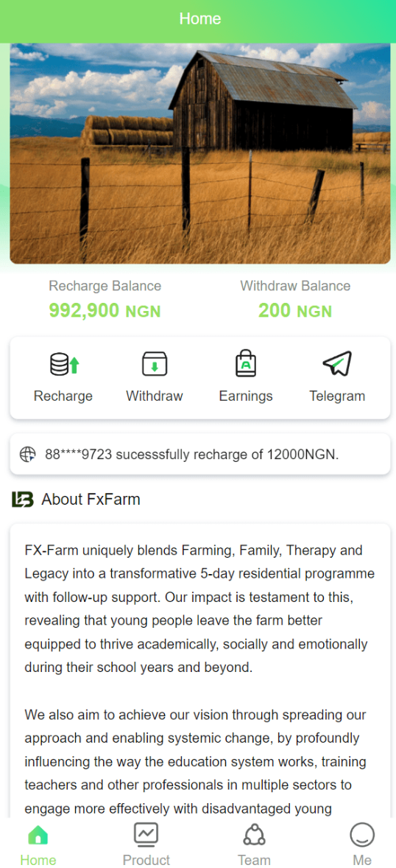Select the Me tab label

(x=362, y=860)
